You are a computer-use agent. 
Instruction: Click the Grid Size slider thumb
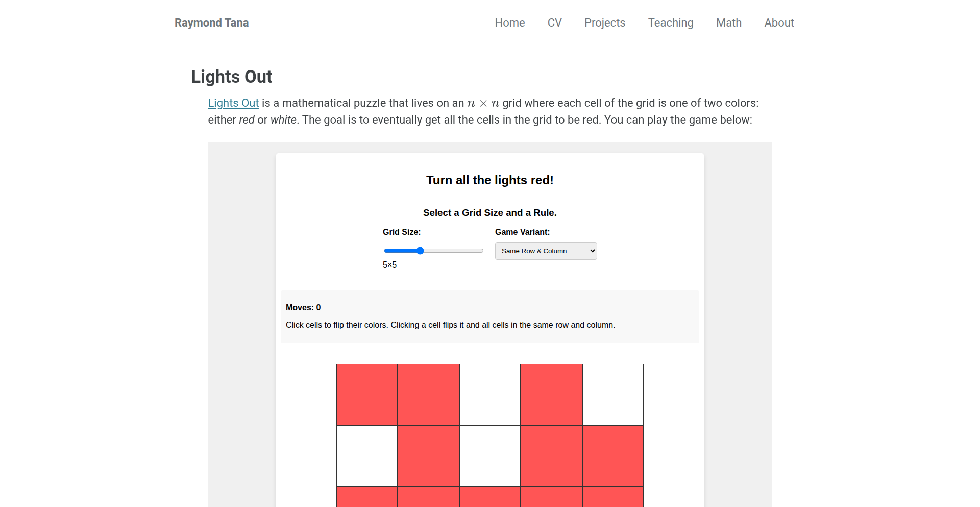(420, 251)
